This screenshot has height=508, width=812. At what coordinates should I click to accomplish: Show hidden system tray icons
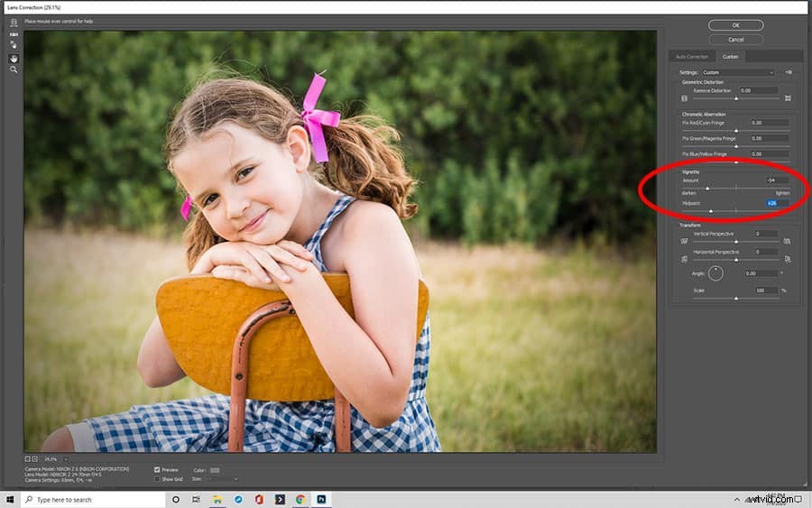pyautogui.click(x=737, y=500)
